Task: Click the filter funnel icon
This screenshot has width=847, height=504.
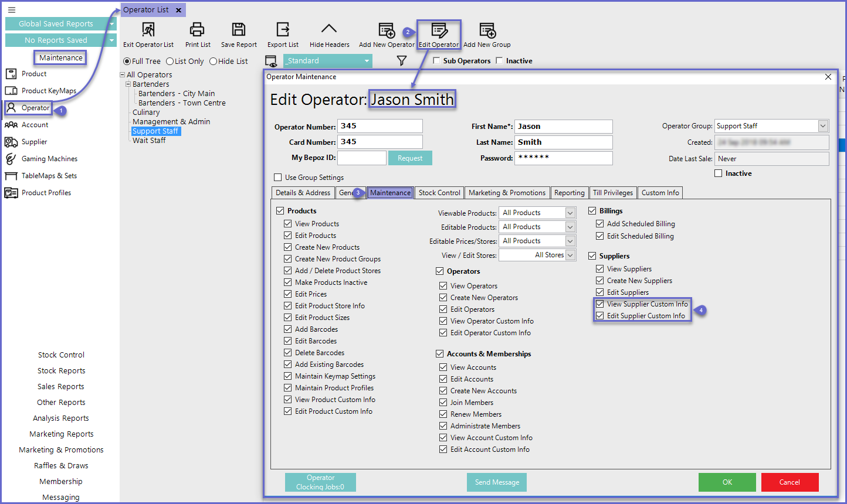Action: 402,61
